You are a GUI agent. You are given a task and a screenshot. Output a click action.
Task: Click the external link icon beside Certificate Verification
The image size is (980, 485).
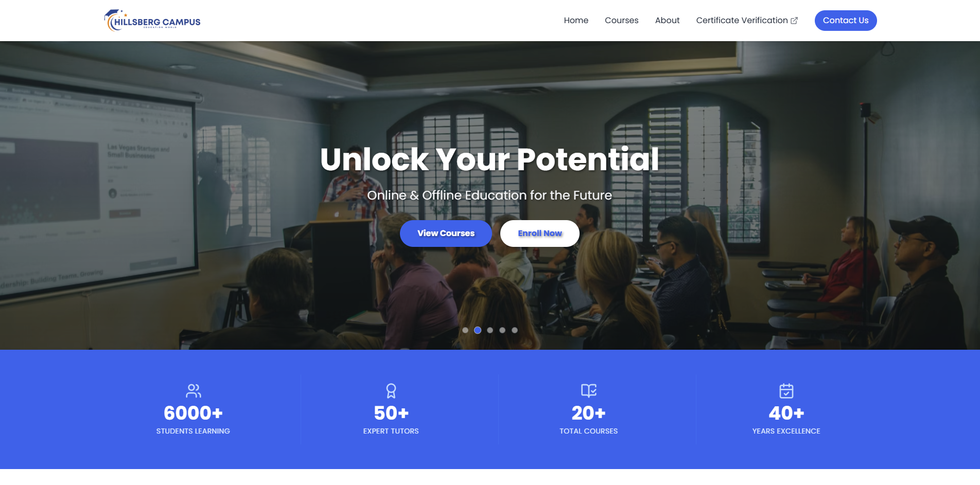[x=794, y=21]
